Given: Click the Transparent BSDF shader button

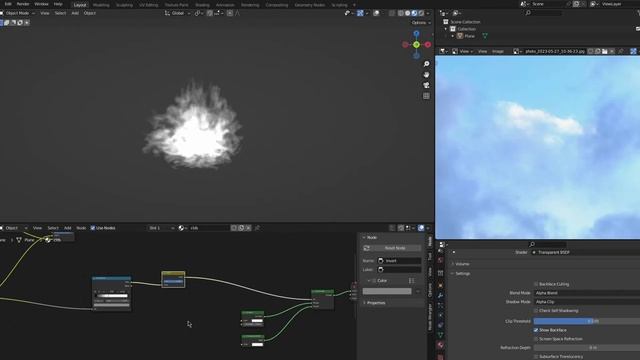Looking at the screenshot, I should click(x=587, y=252).
